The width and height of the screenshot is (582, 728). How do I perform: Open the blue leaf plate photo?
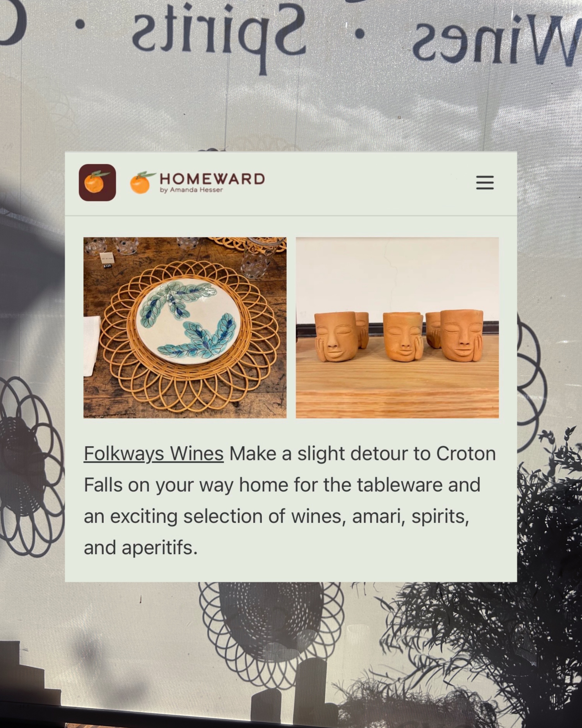pos(185,328)
